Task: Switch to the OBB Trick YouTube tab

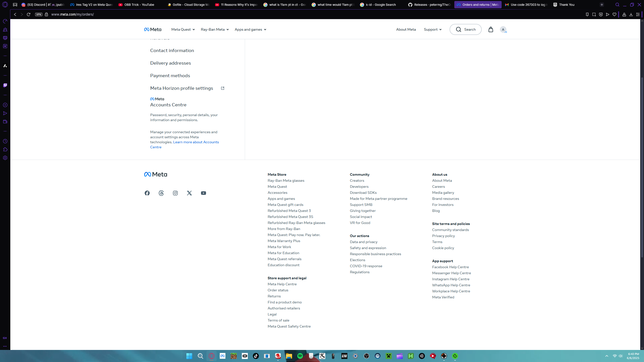Action: click(139, 5)
